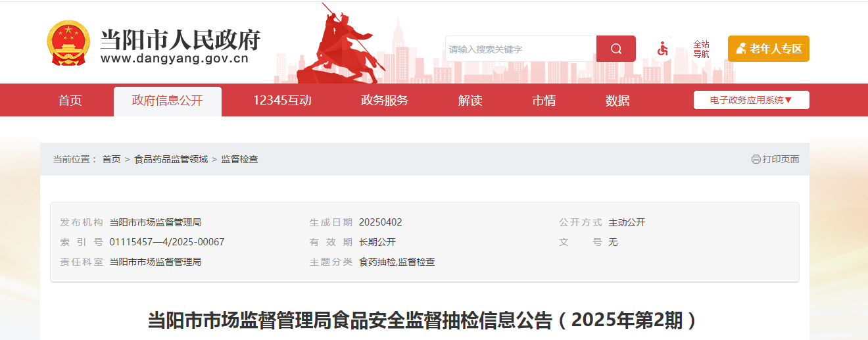Click breadcrumb 食品药品监管领域

click(171, 159)
